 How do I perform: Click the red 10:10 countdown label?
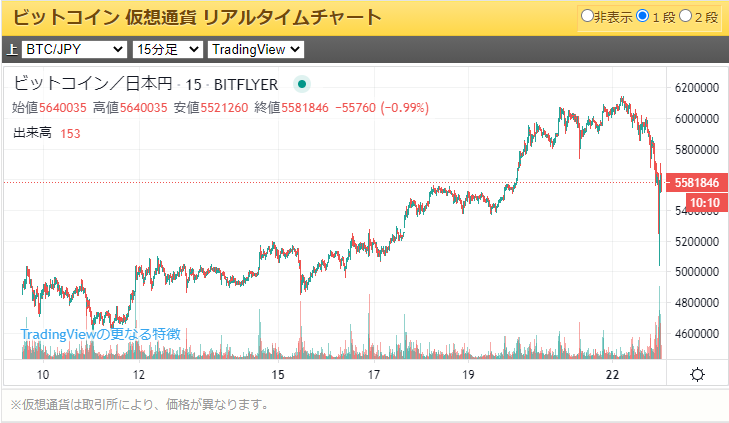[705, 202]
